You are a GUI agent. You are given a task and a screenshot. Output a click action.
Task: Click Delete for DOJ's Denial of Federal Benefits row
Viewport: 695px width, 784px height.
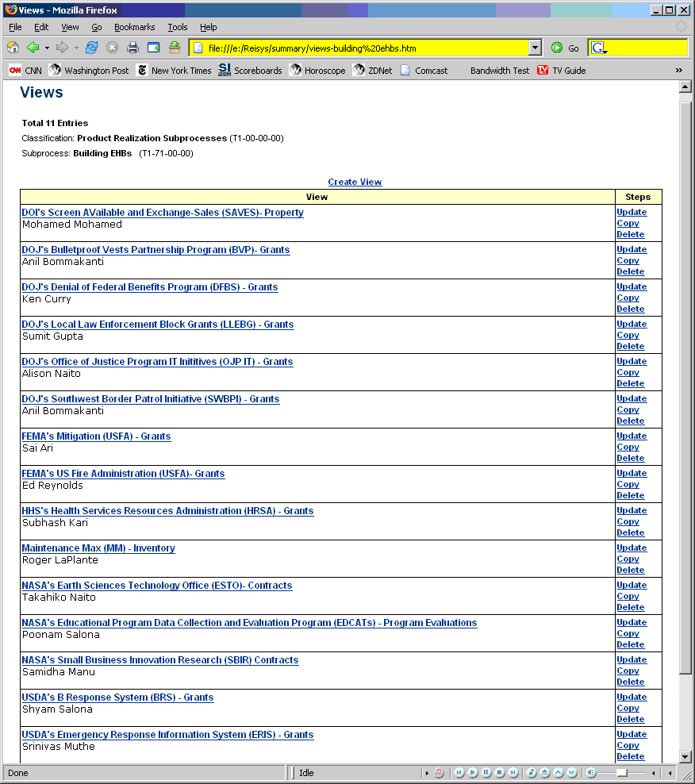pos(631,309)
